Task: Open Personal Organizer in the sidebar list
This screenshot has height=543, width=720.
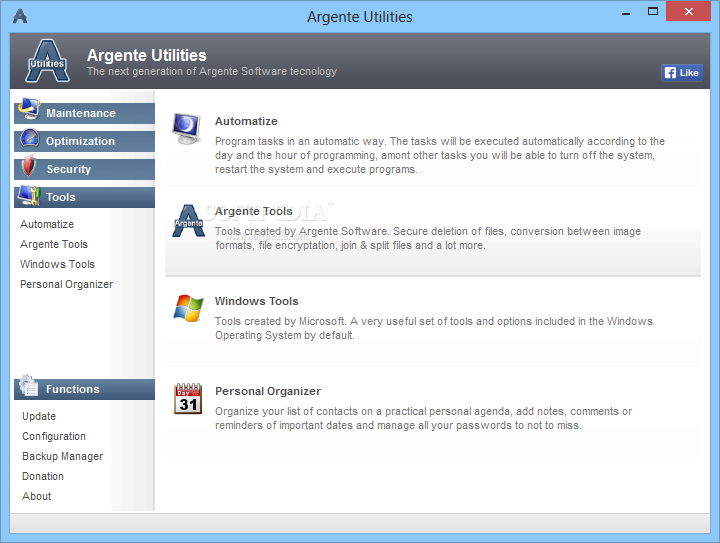Action: [67, 285]
